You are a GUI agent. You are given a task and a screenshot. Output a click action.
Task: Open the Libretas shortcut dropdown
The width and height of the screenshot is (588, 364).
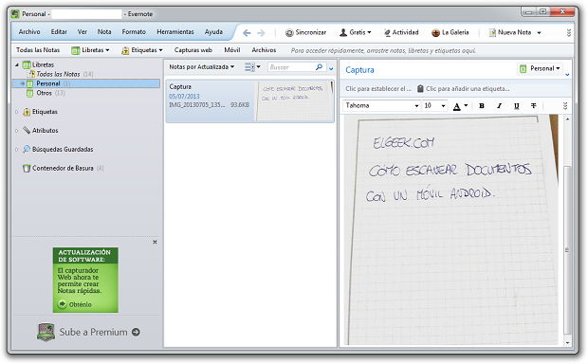tap(90, 50)
